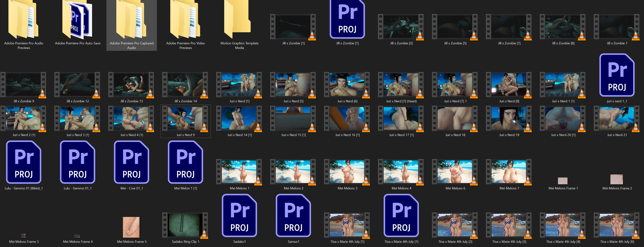Select the Jill x Zombie [5] video icon
This screenshot has width=644, height=247.
[455, 27]
